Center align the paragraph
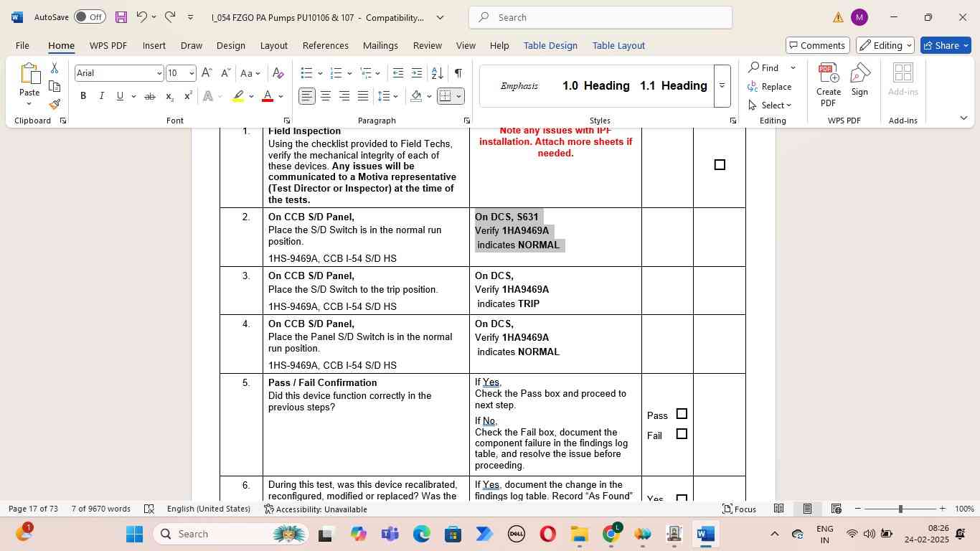980x551 pixels. click(326, 96)
